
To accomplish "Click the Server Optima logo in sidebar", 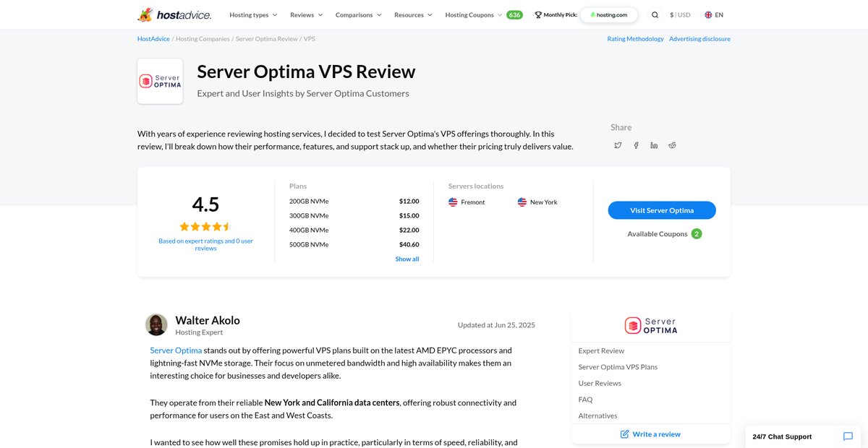I will [x=651, y=326].
